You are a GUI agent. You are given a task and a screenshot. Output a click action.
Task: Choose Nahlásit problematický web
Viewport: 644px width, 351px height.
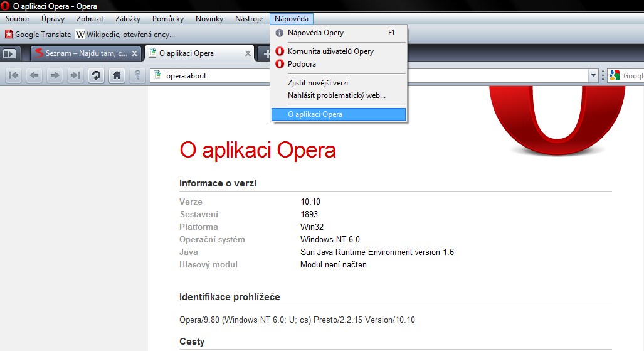pyautogui.click(x=339, y=95)
